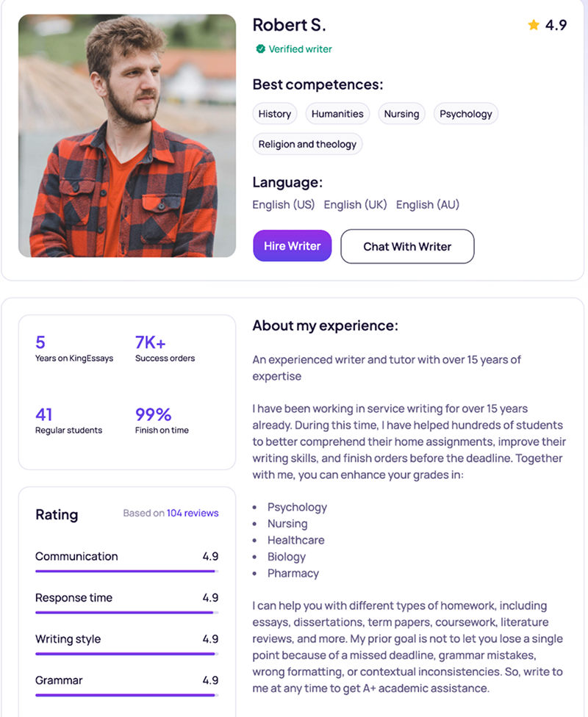Click Robert S. profile photo
The width and height of the screenshot is (588, 717).
pyautogui.click(x=127, y=136)
